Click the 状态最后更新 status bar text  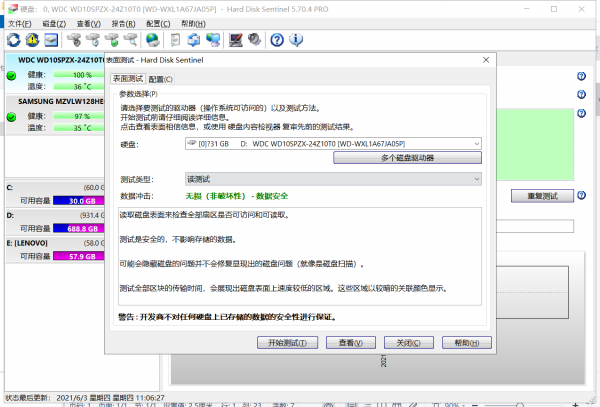click(85, 398)
